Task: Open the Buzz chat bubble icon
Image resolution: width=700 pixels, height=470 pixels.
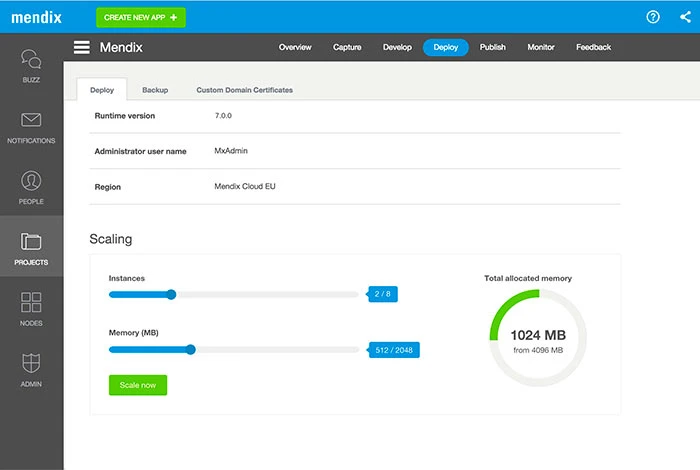Action: pos(31,59)
